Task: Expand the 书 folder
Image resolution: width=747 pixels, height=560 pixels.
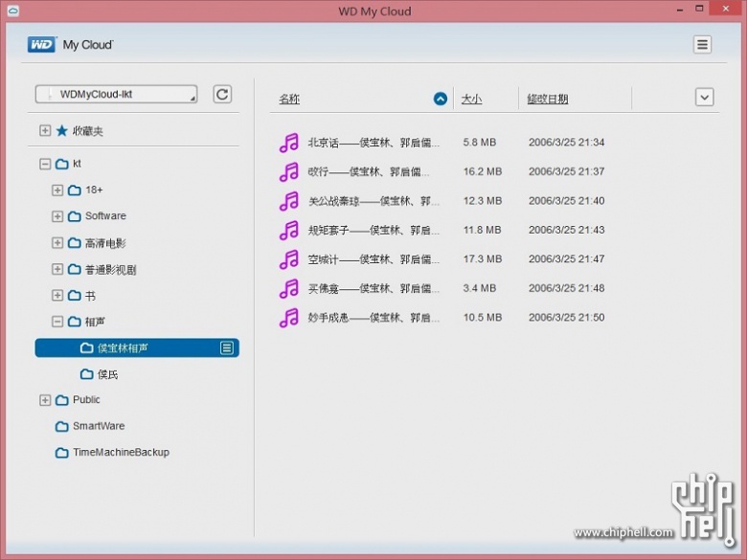Action: [57, 295]
